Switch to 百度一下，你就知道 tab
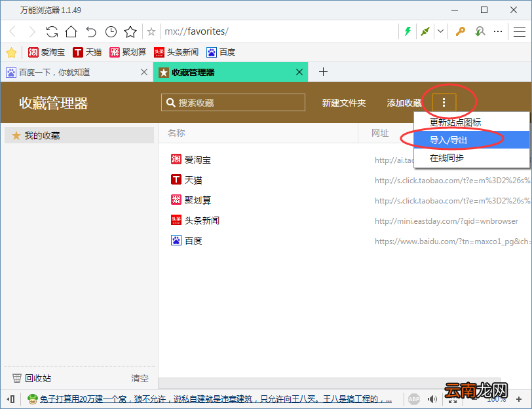Image resolution: width=532 pixels, height=409 pixels. pyautogui.click(x=77, y=72)
